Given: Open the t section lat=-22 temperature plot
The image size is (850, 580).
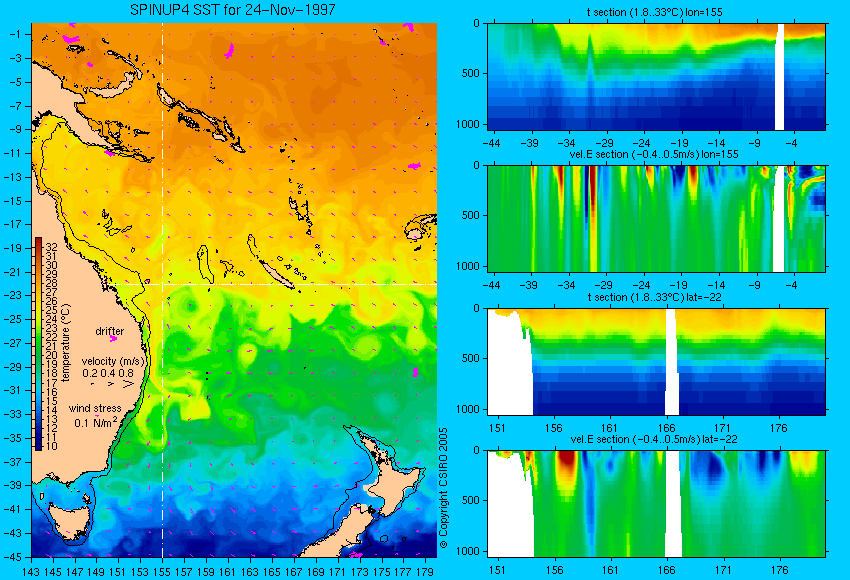Looking at the screenshot, I should [656, 362].
